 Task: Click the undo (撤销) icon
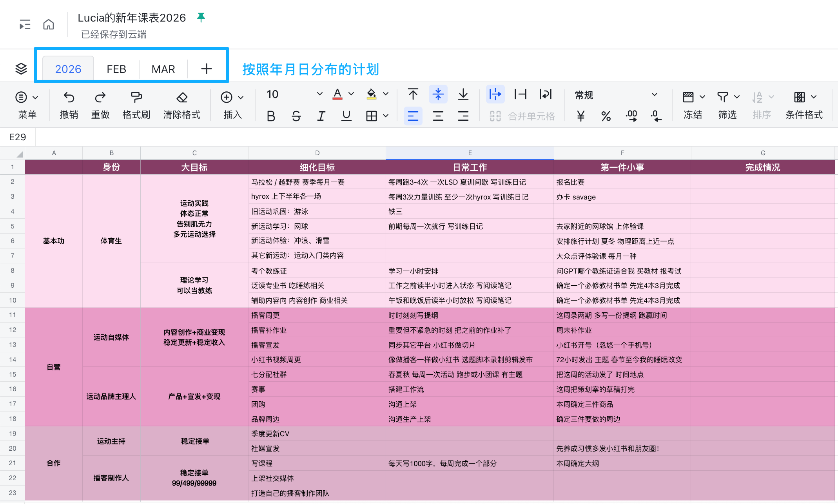pyautogui.click(x=69, y=97)
